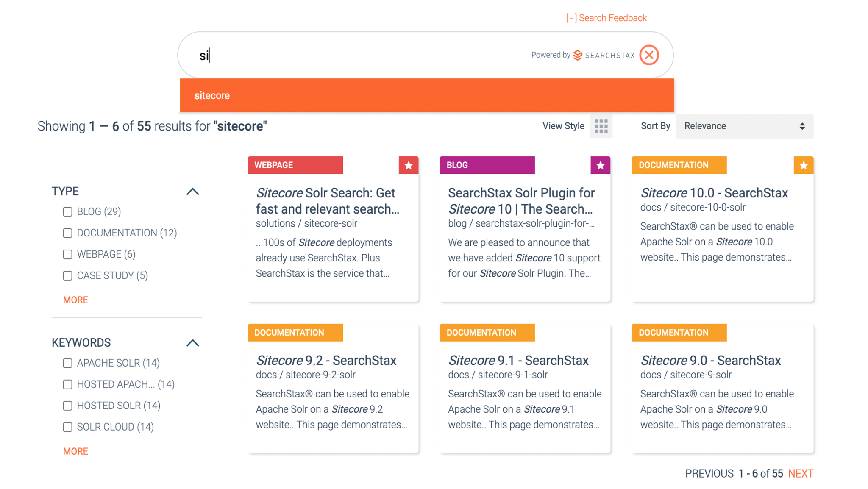The width and height of the screenshot is (868, 489).
Task: Open the Sort By Relevance dropdown
Action: click(x=744, y=126)
